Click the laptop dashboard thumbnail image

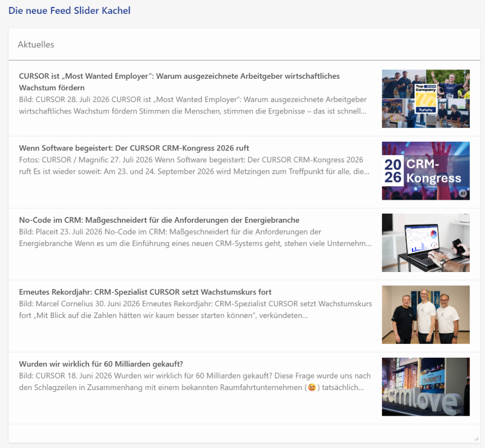426,243
